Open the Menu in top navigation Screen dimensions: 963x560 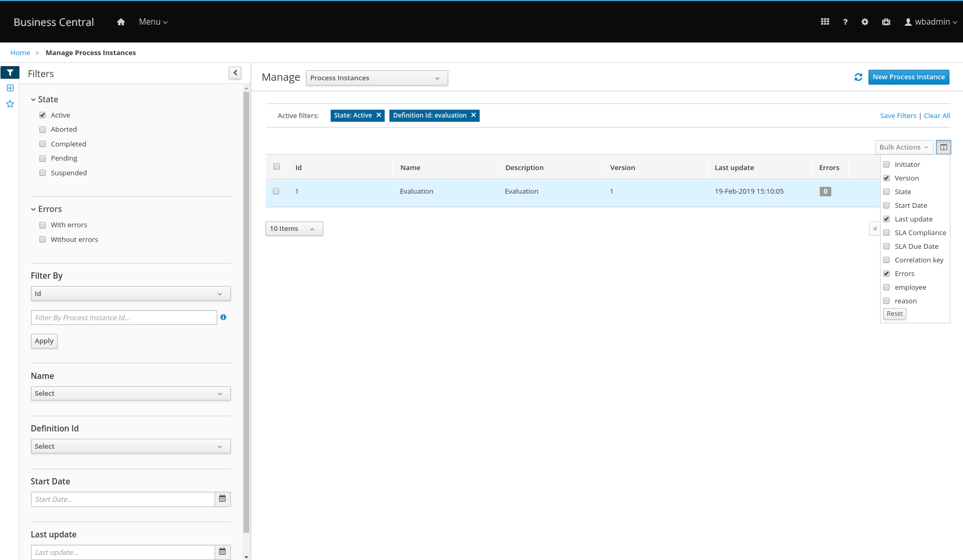(153, 22)
